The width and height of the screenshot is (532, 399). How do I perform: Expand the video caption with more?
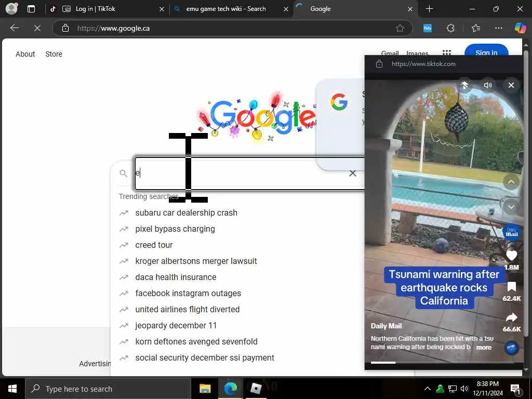coord(484,348)
